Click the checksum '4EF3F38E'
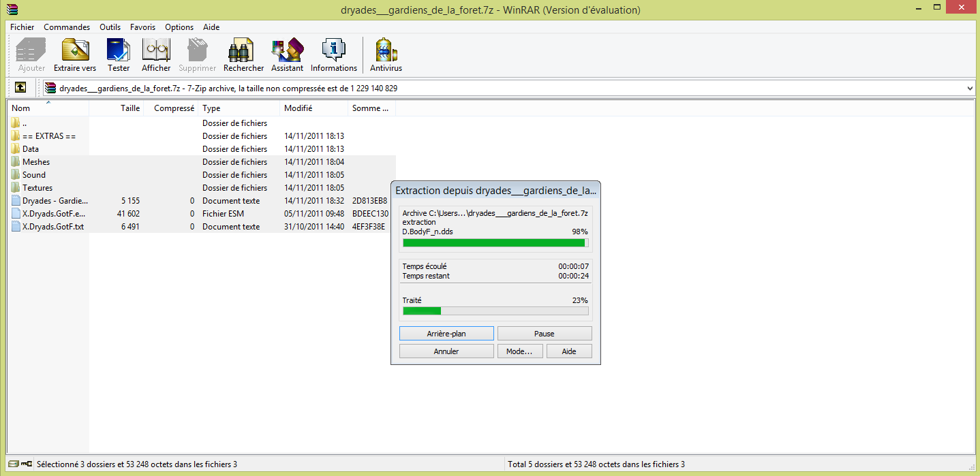980x476 pixels. coord(369,227)
